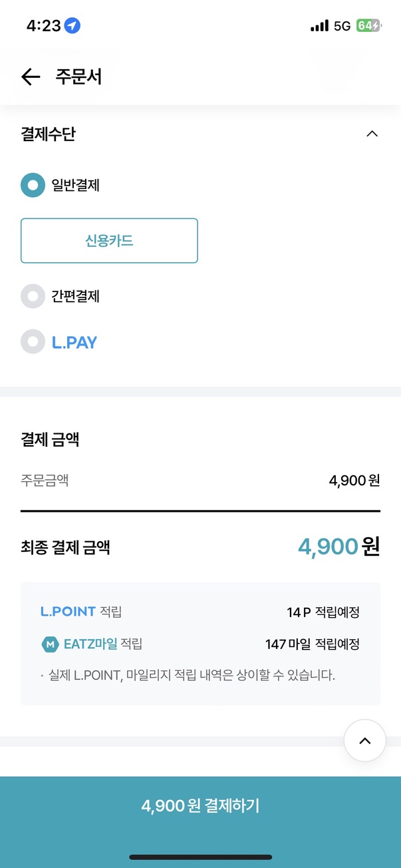Tap the back arrow icon
Image resolution: width=401 pixels, height=868 pixels.
31,77
